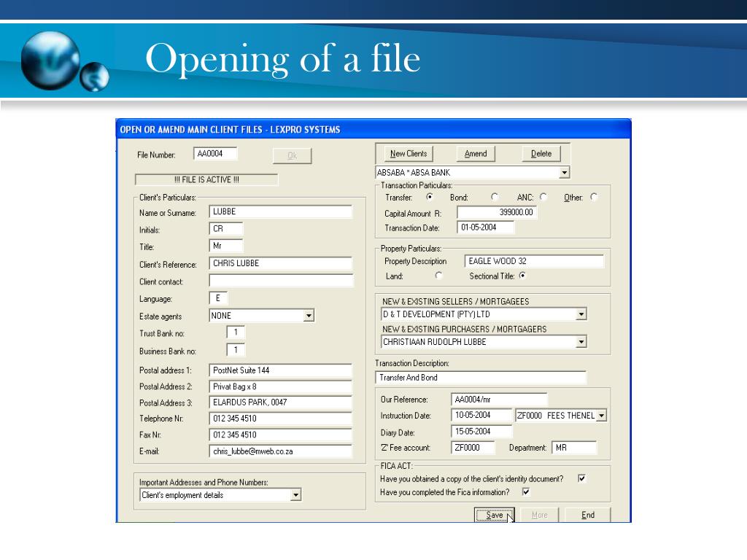The image size is (747, 560).
Task: Choose the Land property radio button
Action: tap(438, 275)
